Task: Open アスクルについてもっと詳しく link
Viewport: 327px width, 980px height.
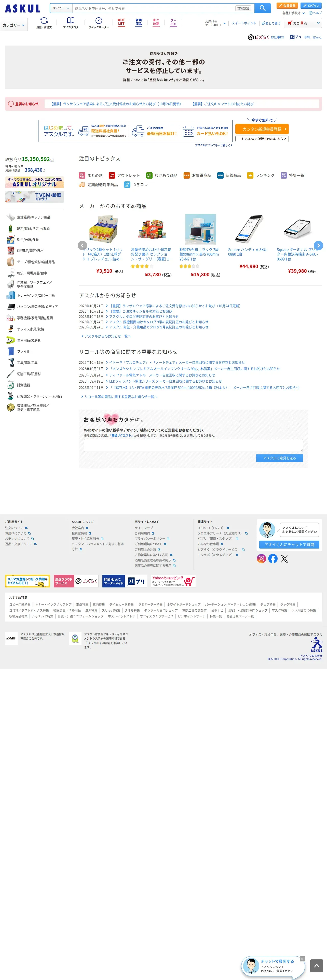Action: point(214,145)
